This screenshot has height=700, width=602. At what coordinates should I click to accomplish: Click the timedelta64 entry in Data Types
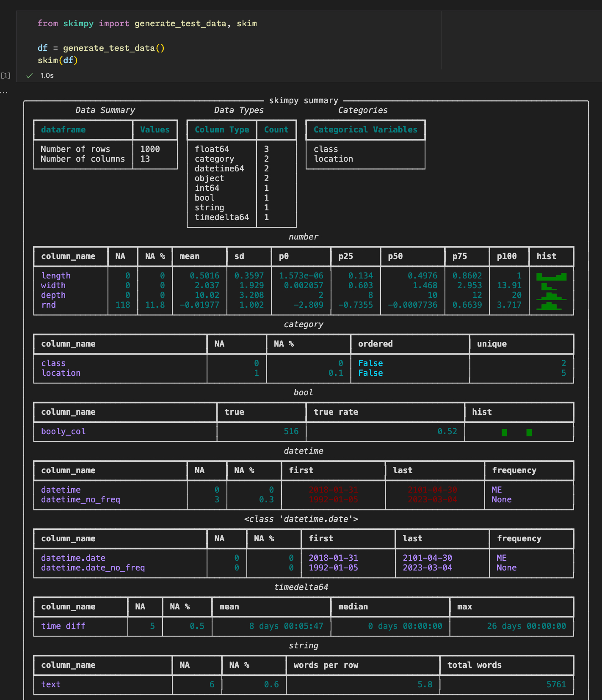click(222, 217)
